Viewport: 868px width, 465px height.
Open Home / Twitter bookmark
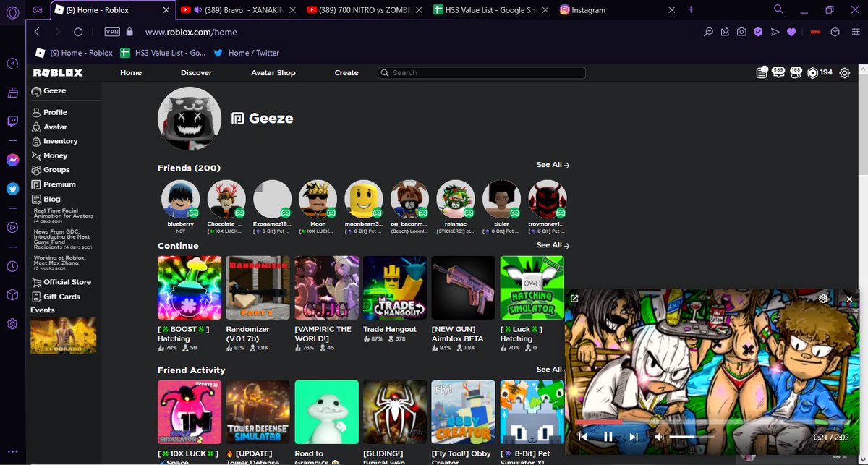[x=247, y=53]
